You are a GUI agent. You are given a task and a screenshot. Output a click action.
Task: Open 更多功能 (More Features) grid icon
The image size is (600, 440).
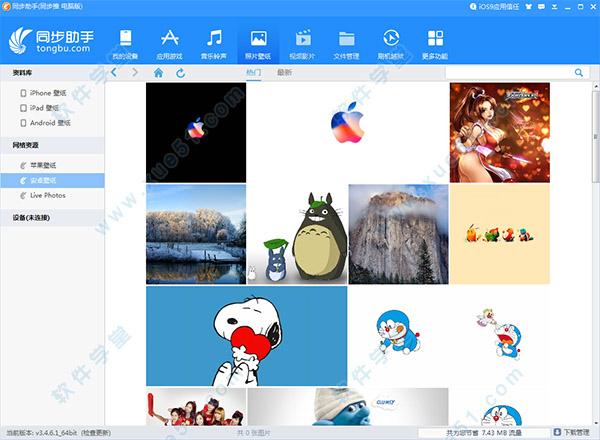435,43
